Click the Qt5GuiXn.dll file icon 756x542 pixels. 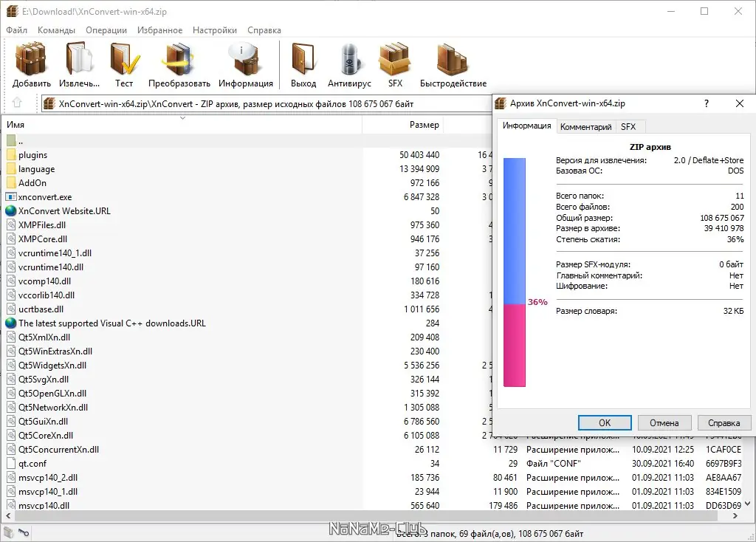pyautogui.click(x=11, y=422)
